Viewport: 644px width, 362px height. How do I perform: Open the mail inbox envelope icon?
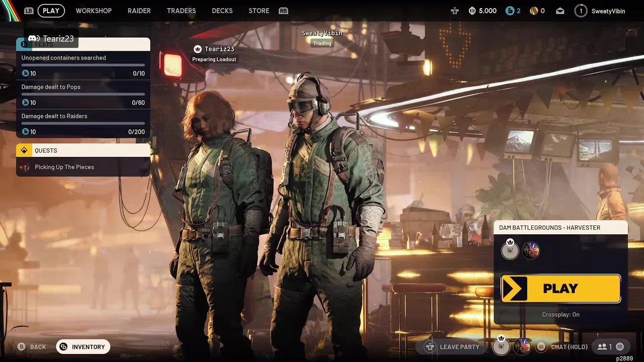pos(560,11)
